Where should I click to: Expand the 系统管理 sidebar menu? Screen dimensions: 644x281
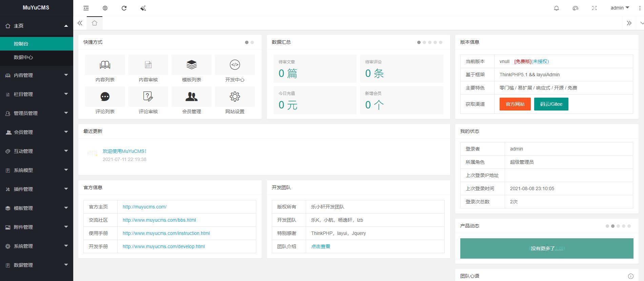(37, 246)
